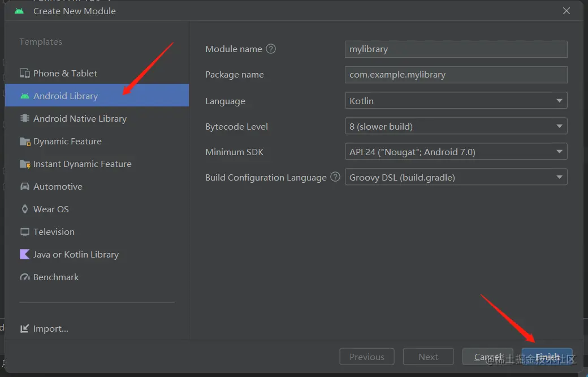Select the Television screen icon
The height and width of the screenshot is (377, 588).
tap(25, 232)
